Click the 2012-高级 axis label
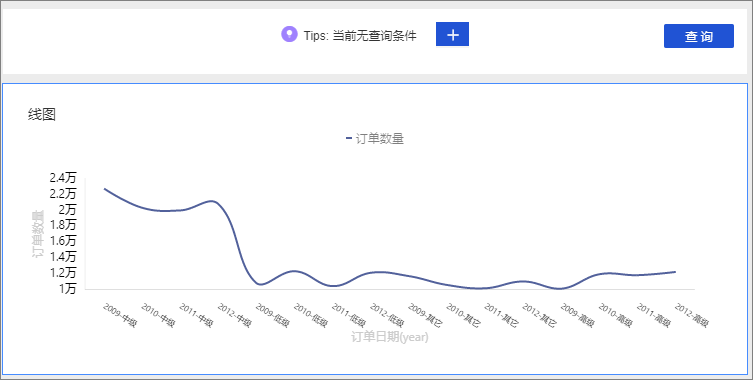Viewport: 753px width, 380px height. pyautogui.click(x=692, y=315)
